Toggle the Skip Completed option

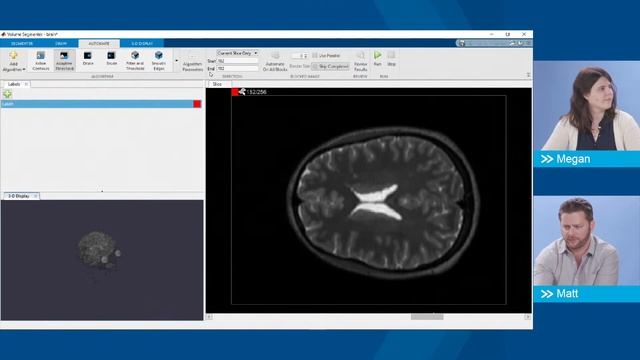coord(331,66)
